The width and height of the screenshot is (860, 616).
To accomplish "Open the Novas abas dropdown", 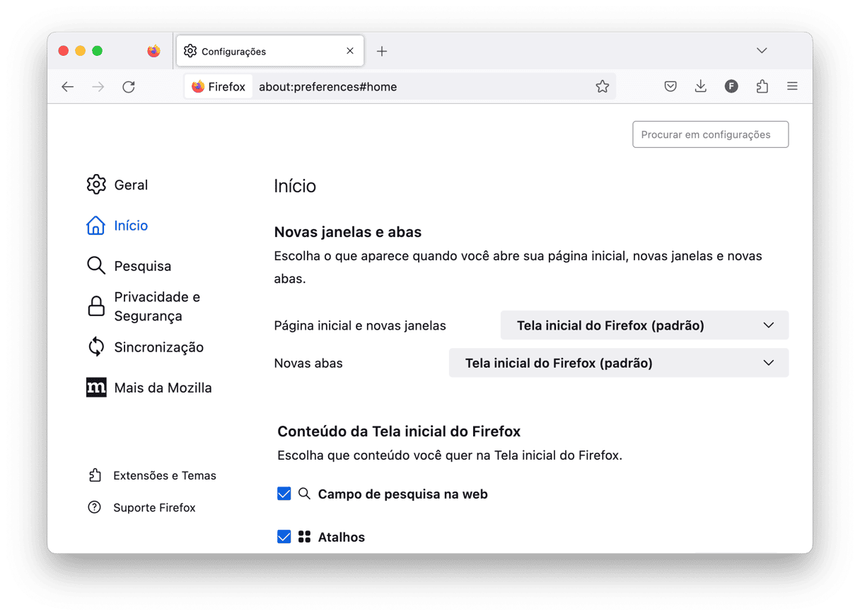I will coord(619,363).
